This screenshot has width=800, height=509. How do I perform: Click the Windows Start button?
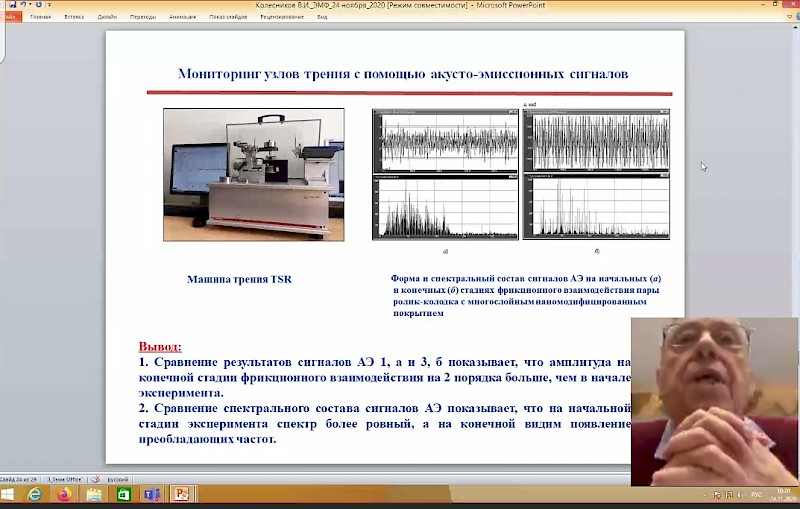10,494
